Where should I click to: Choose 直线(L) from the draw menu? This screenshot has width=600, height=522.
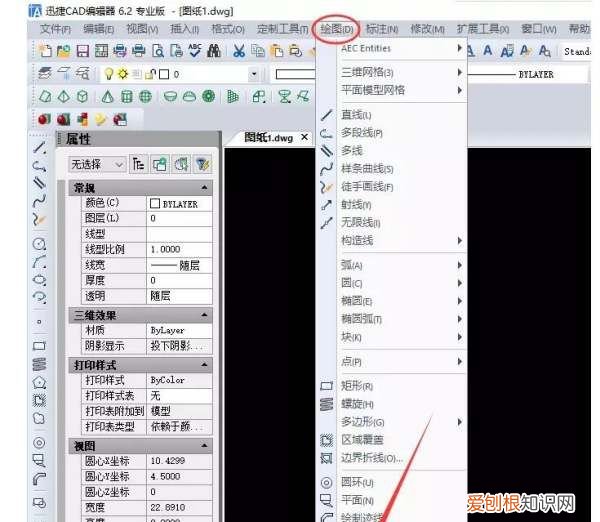coord(391,115)
